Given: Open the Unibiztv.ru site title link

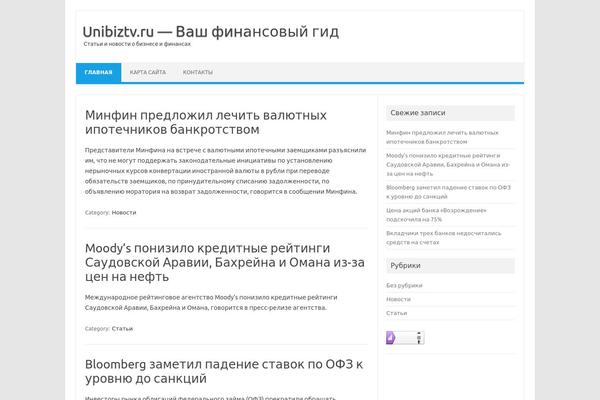Looking at the screenshot, I should [210, 32].
